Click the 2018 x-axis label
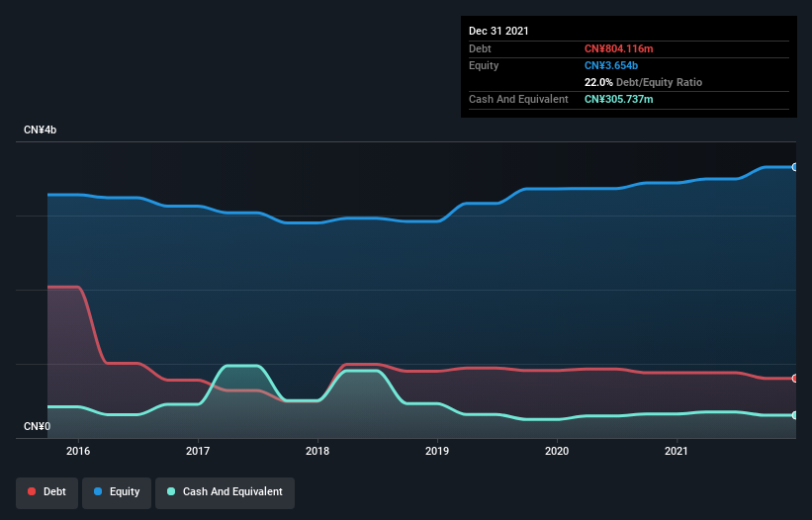 pos(317,451)
